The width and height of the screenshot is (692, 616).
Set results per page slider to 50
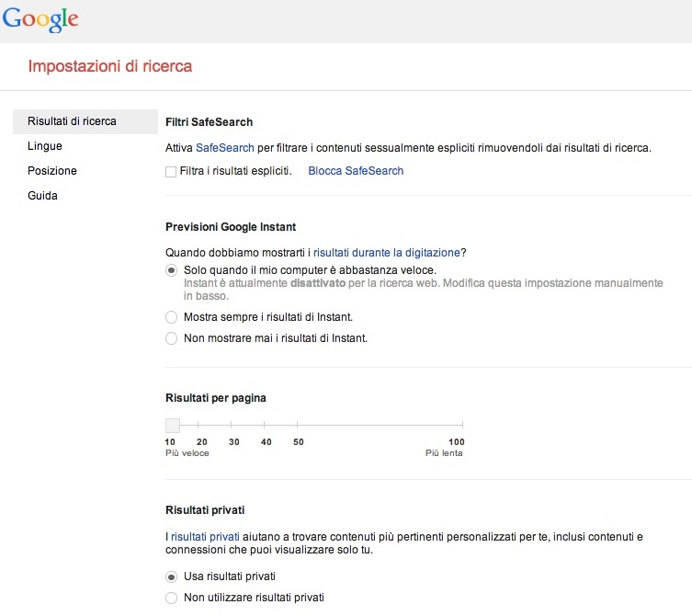pos(298,425)
